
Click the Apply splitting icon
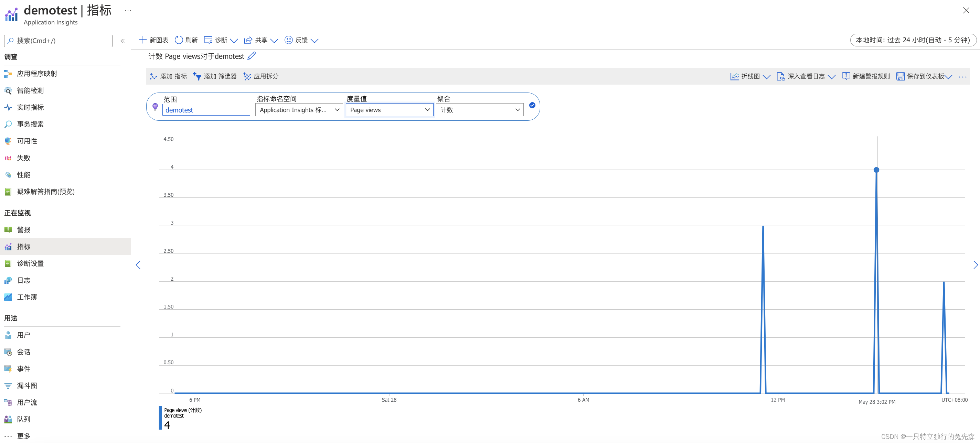coord(247,76)
